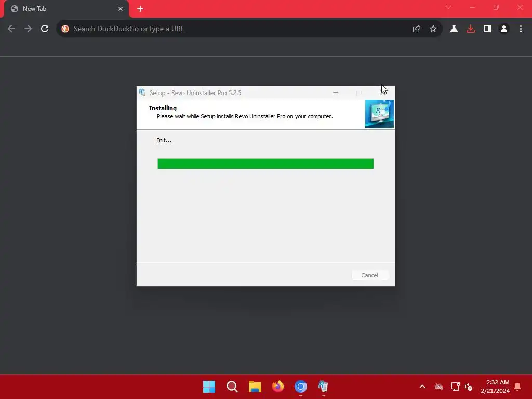Click the DuckDuckGo logo in address bar
Viewport: 532px width, 399px height.
click(65, 29)
